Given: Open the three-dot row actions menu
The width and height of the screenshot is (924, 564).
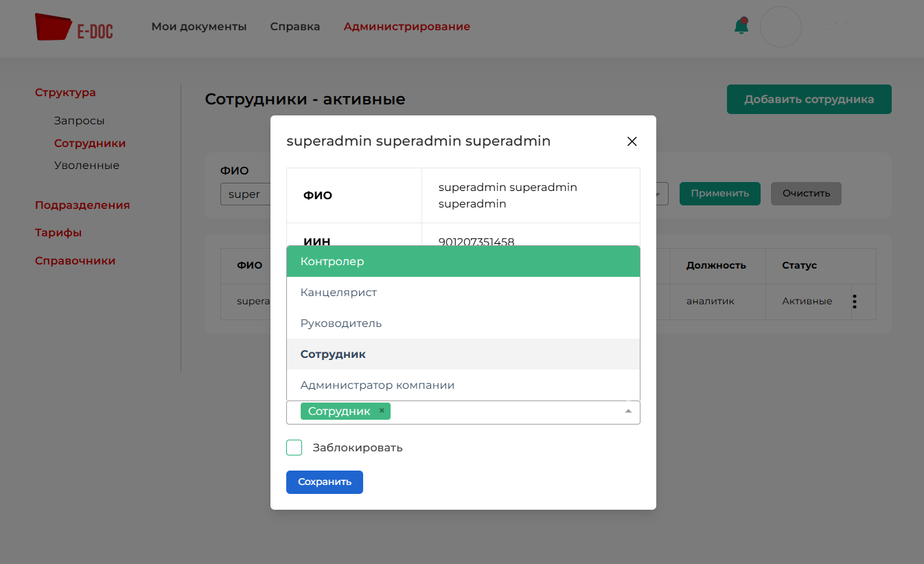Looking at the screenshot, I should [x=855, y=301].
